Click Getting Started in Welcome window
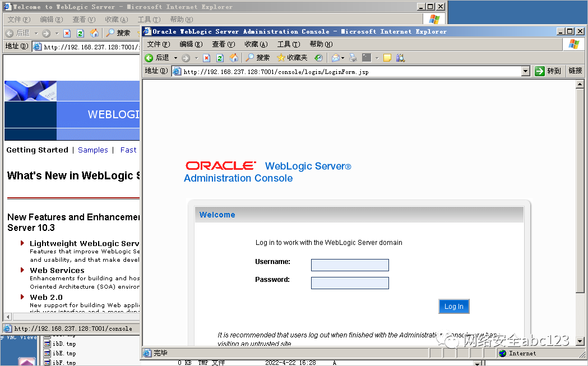 (x=37, y=150)
